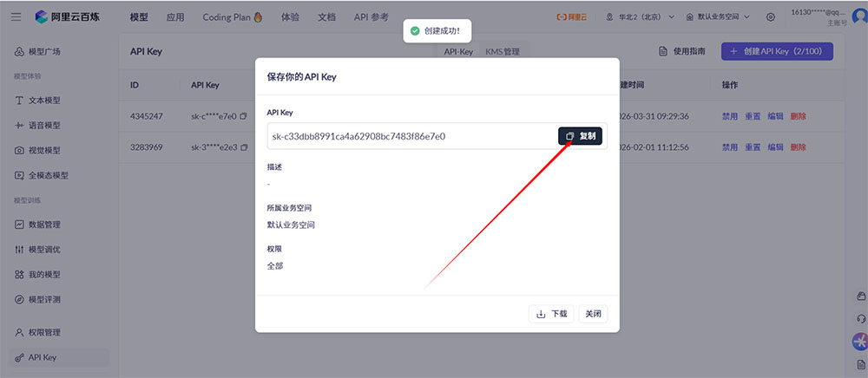Image resolution: width=868 pixels, height=378 pixels.
Task: Open 全模态模型 in the sidebar
Action: 42,175
